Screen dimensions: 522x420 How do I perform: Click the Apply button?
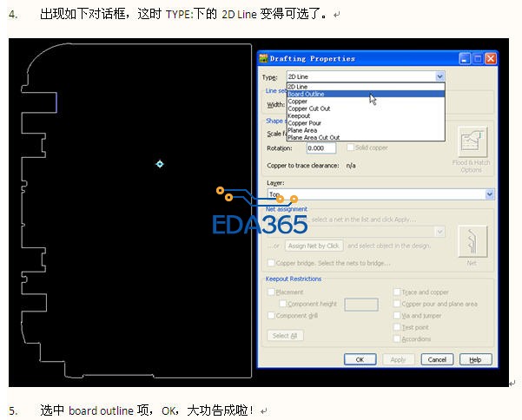pyautogui.click(x=398, y=359)
